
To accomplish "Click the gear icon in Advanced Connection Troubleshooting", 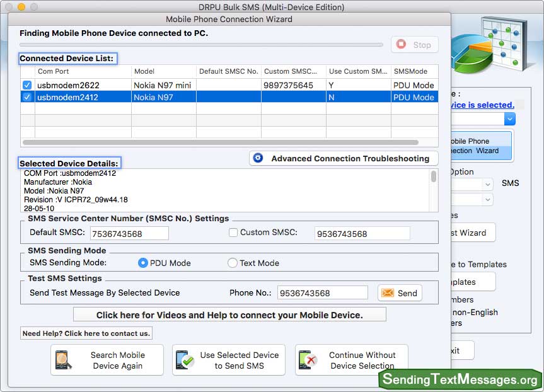I will (x=258, y=158).
